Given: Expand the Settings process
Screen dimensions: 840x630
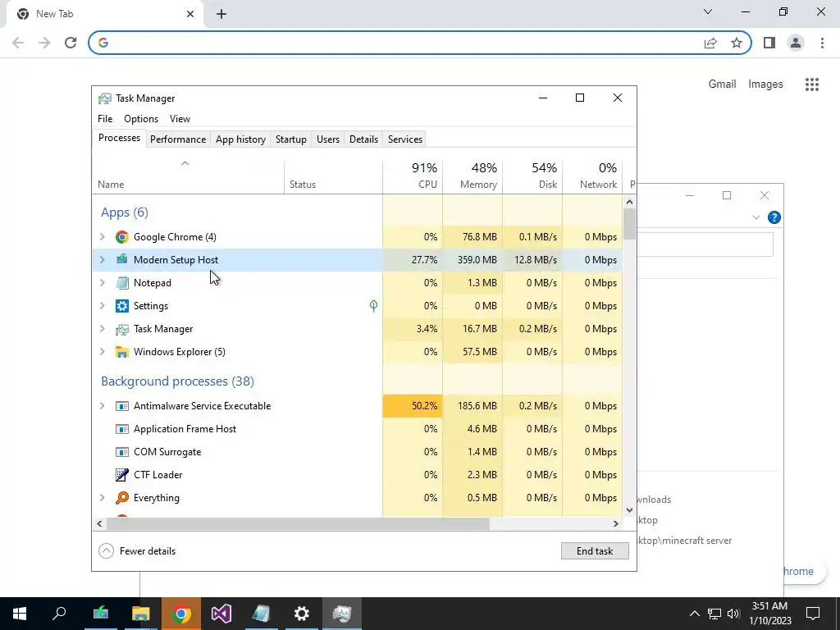Looking at the screenshot, I should point(103,306).
